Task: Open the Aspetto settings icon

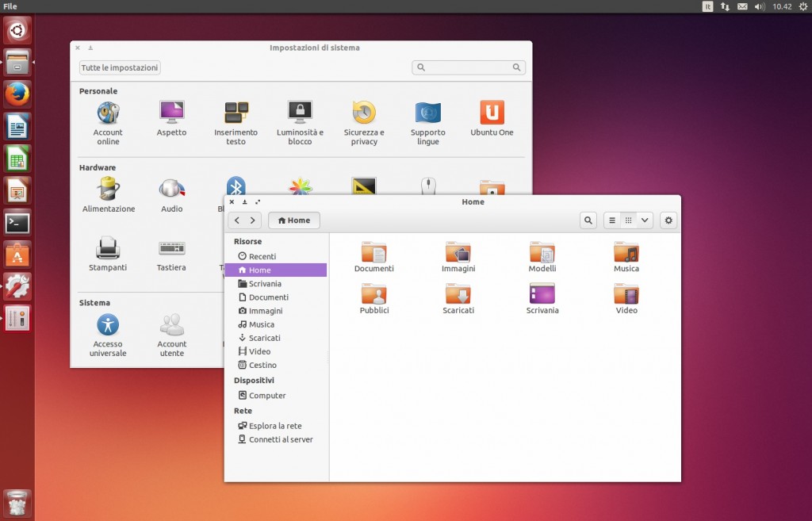Action: [171, 113]
